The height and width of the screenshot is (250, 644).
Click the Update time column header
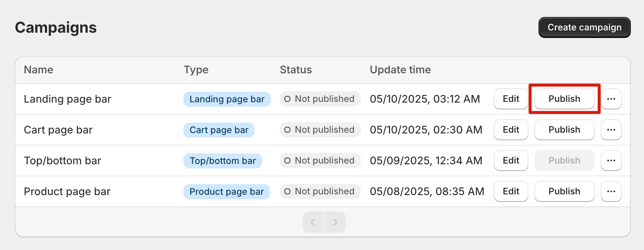click(400, 70)
